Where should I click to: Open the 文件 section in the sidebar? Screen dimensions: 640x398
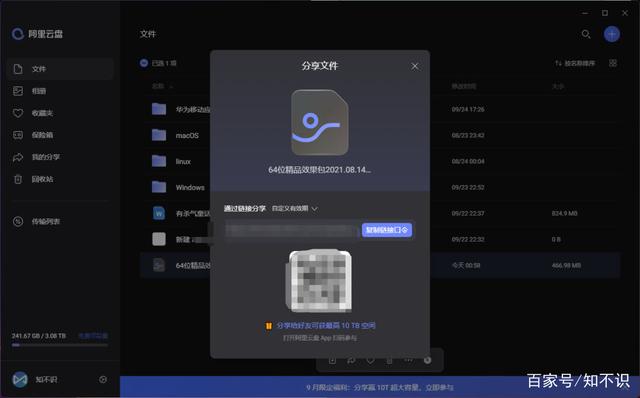coord(60,69)
